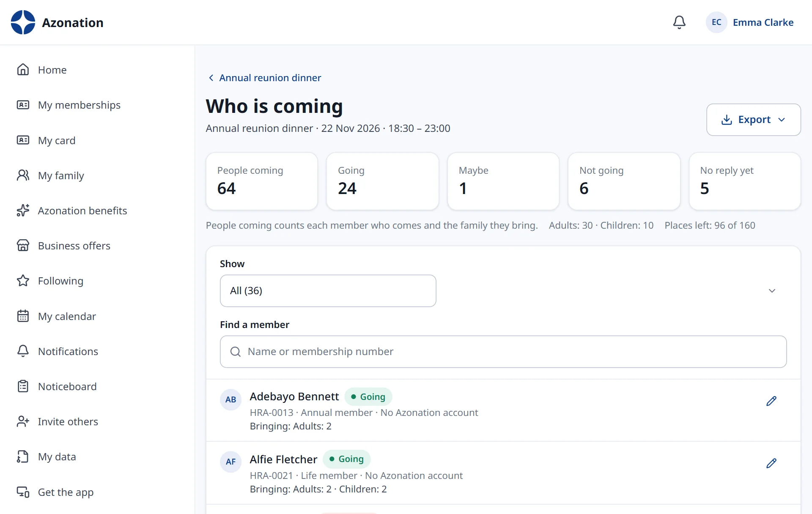Click the Get the app devices icon

23,492
